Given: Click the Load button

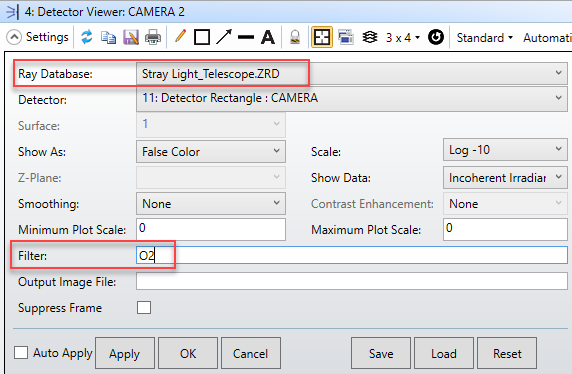Looking at the screenshot, I should 444,353.
